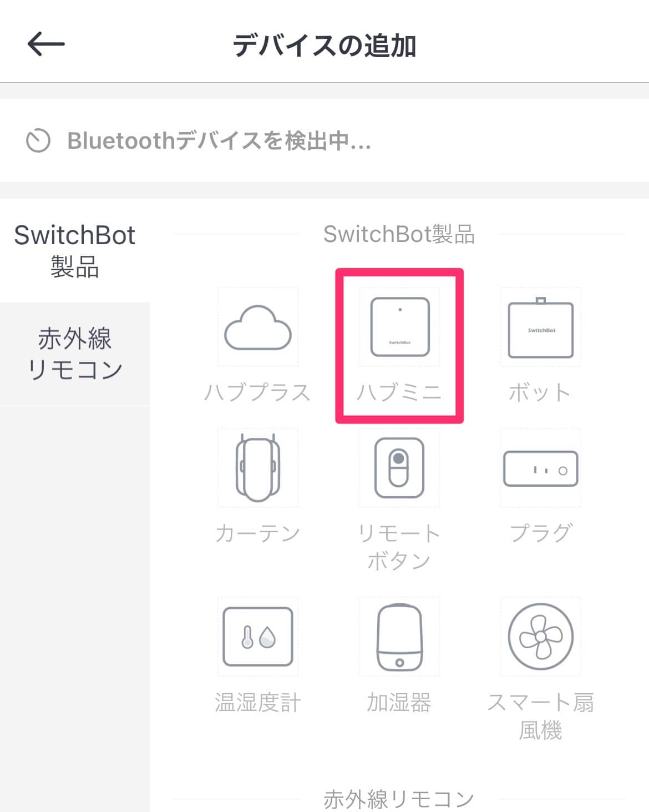Select the ハブプラス cloud icon
Viewport: 649px width, 812px height.
point(258,327)
